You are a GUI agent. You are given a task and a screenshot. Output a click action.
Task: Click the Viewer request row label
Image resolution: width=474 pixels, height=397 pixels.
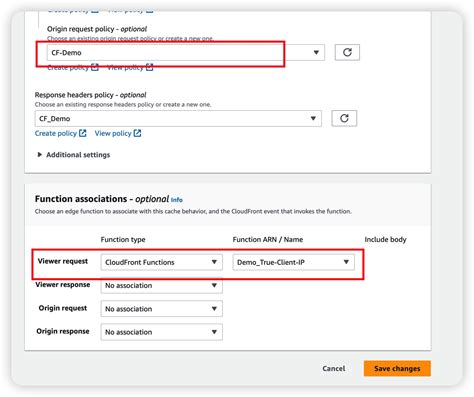(x=63, y=261)
